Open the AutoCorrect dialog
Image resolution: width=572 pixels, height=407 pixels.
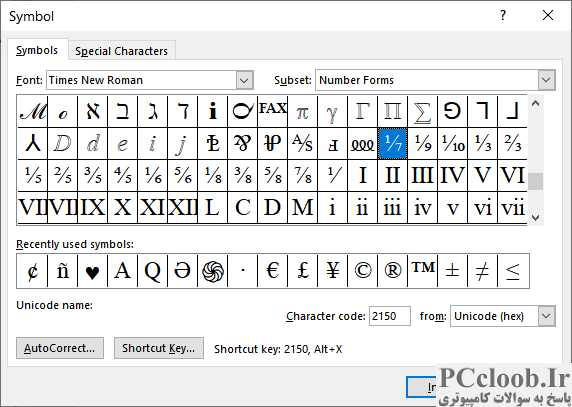click(60, 348)
